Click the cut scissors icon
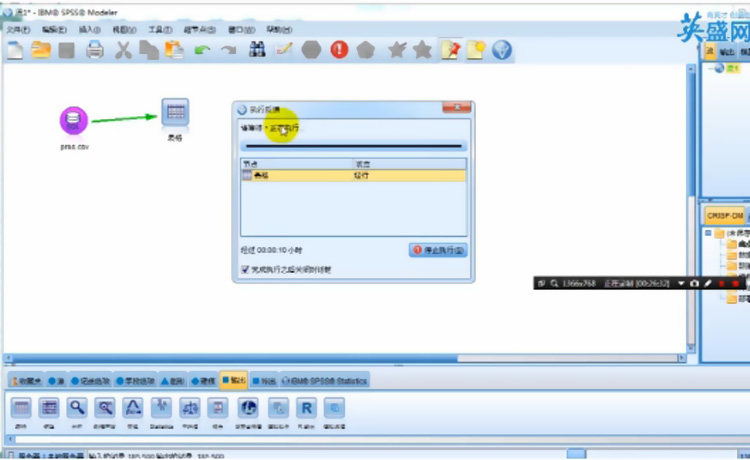This screenshot has height=460, width=750. (123, 49)
